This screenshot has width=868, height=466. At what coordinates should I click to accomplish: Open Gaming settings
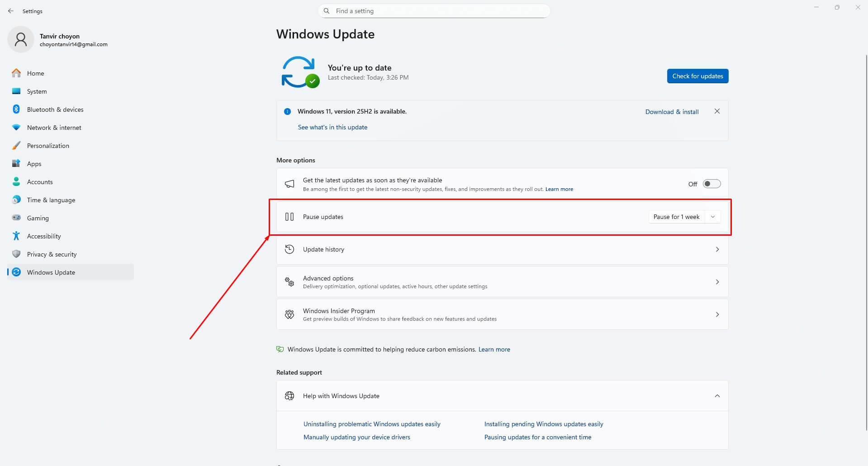(x=71, y=218)
